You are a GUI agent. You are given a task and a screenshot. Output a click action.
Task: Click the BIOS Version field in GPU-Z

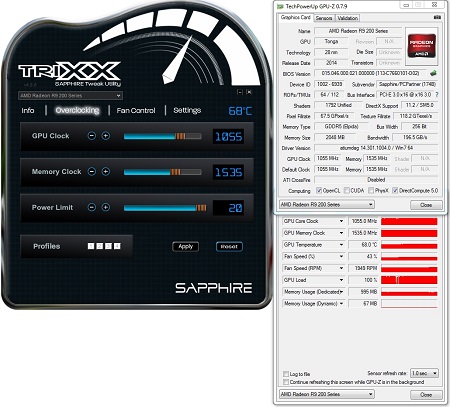tap(371, 73)
